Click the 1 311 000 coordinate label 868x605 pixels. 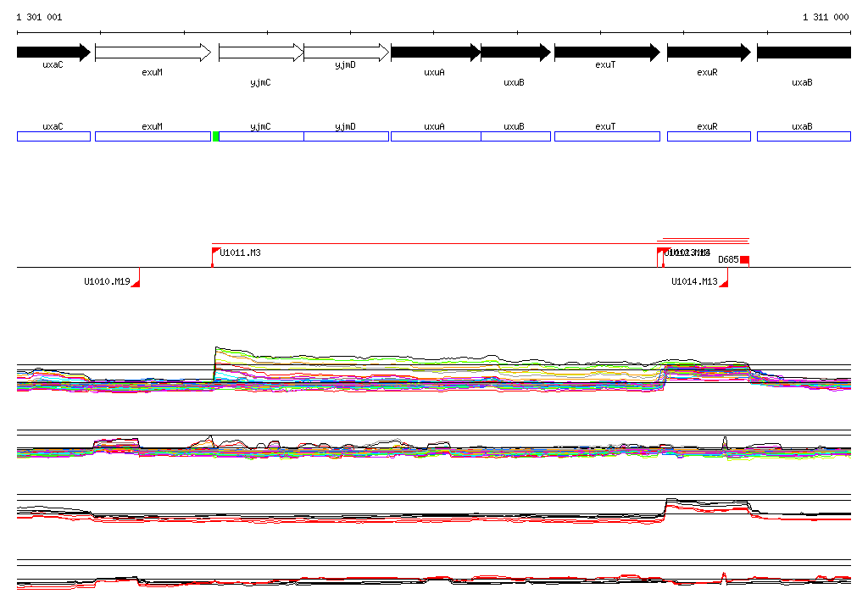[825, 17]
